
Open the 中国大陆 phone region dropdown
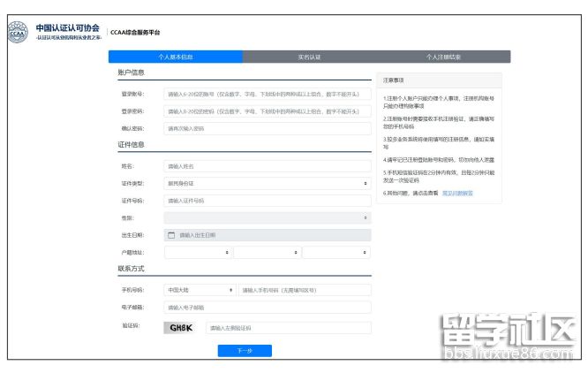199,290
